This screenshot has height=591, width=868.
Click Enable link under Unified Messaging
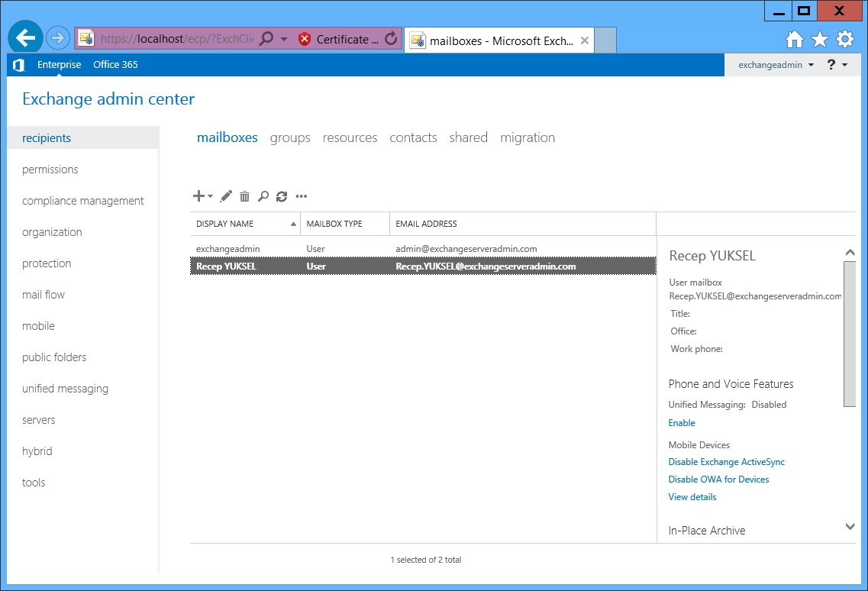pyautogui.click(x=682, y=422)
